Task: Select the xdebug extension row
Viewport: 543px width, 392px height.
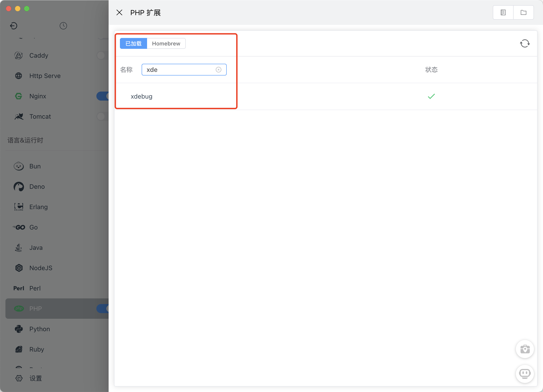Action: click(x=141, y=96)
